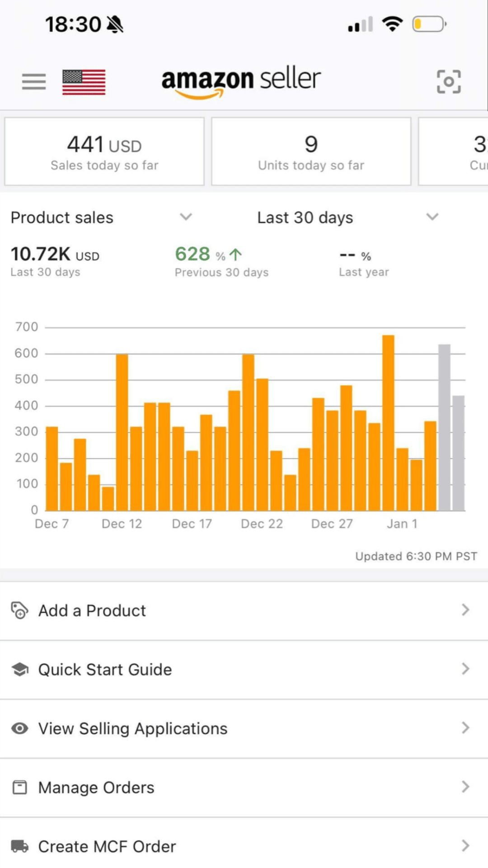Screen dimensions: 488x868
Task: Tap the Add a Product tag icon
Action: [19, 610]
